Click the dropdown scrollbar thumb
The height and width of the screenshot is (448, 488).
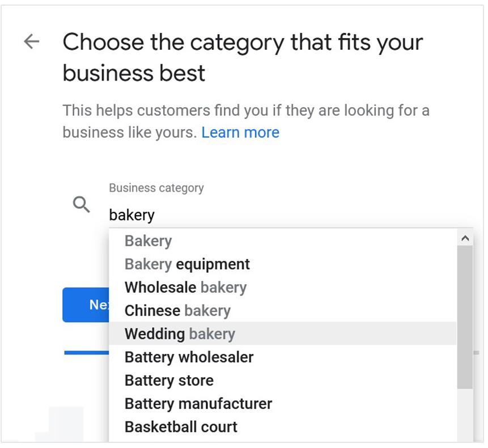[x=465, y=317]
